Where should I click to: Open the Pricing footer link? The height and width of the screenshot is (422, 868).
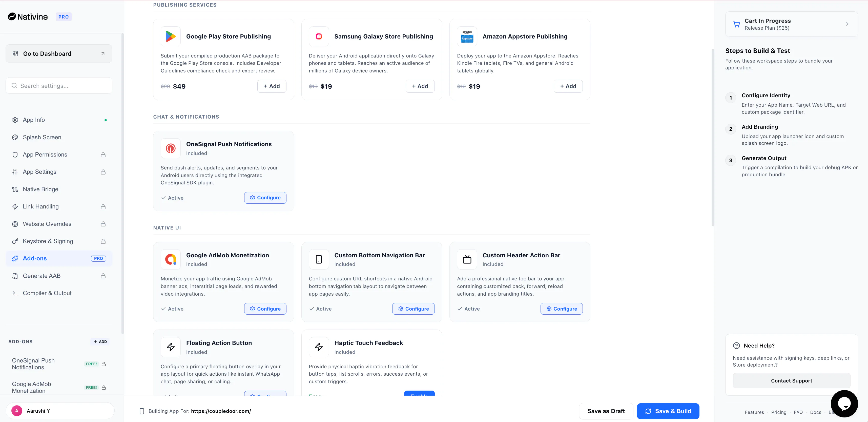(779, 412)
